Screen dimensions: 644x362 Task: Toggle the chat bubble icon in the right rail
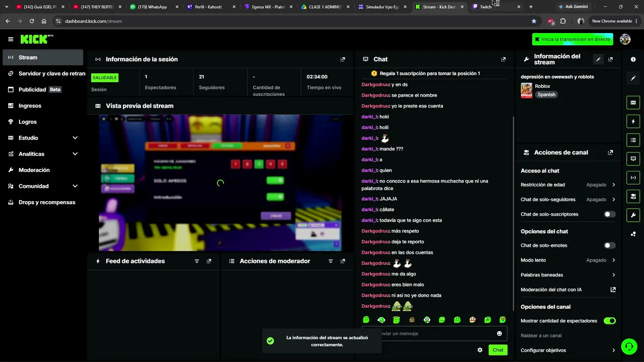[633, 158]
